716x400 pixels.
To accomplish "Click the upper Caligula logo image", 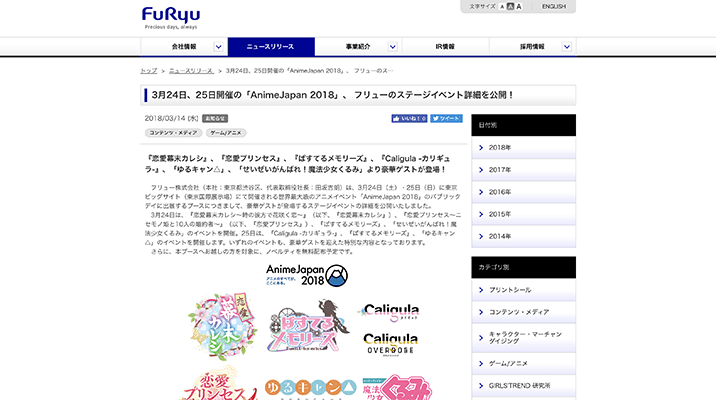I will click(389, 312).
